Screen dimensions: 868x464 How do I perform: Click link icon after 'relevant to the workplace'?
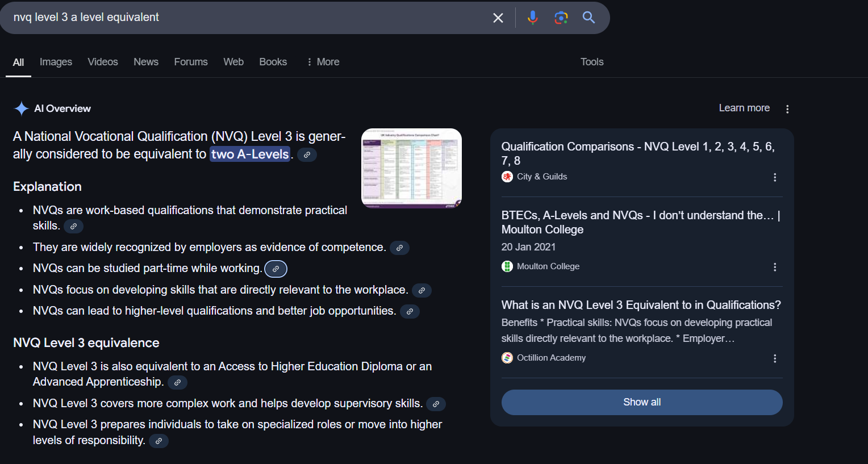click(x=422, y=291)
